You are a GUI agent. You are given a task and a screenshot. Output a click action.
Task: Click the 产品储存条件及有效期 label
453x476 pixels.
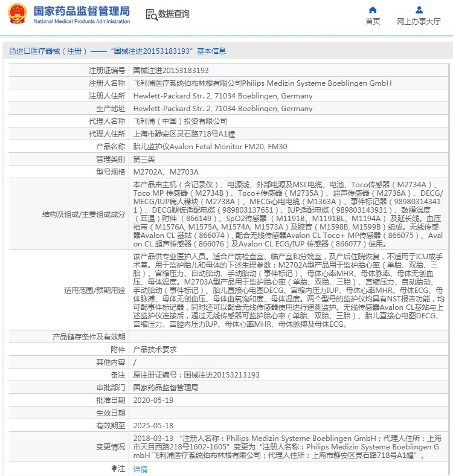(x=89, y=337)
